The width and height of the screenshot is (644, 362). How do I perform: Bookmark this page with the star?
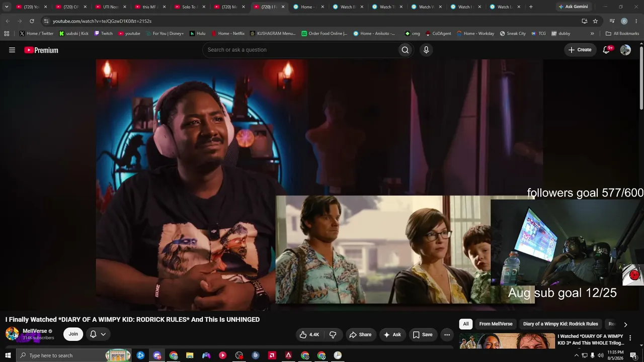(x=595, y=21)
